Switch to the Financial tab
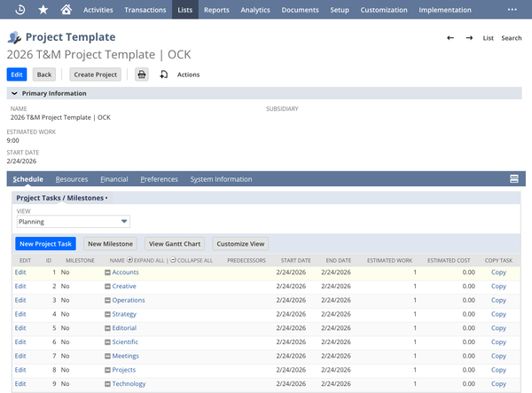 pos(113,179)
